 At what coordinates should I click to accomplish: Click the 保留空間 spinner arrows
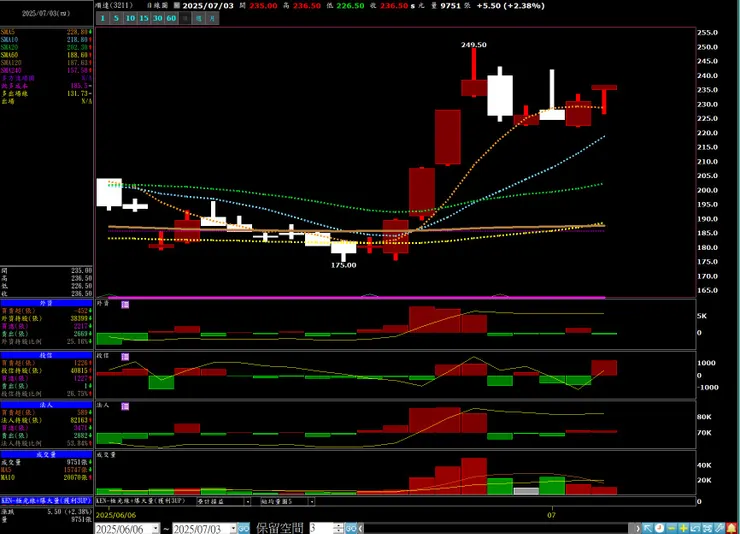338,529
